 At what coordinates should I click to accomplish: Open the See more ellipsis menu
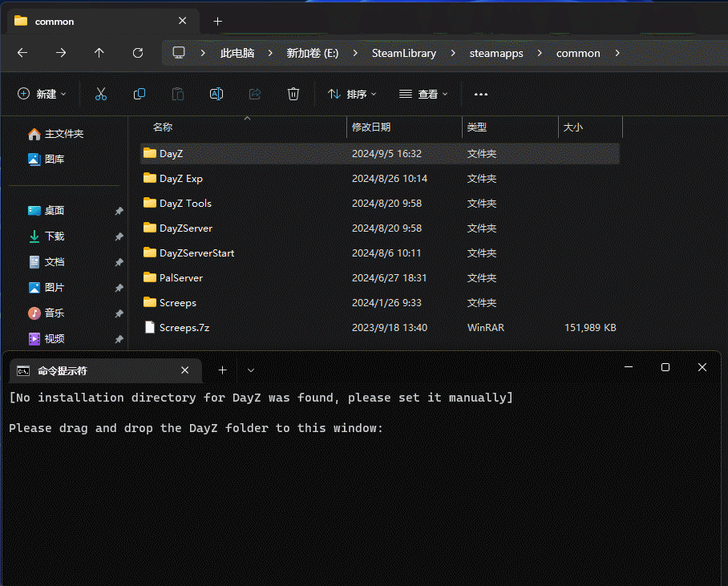pyautogui.click(x=481, y=94)
